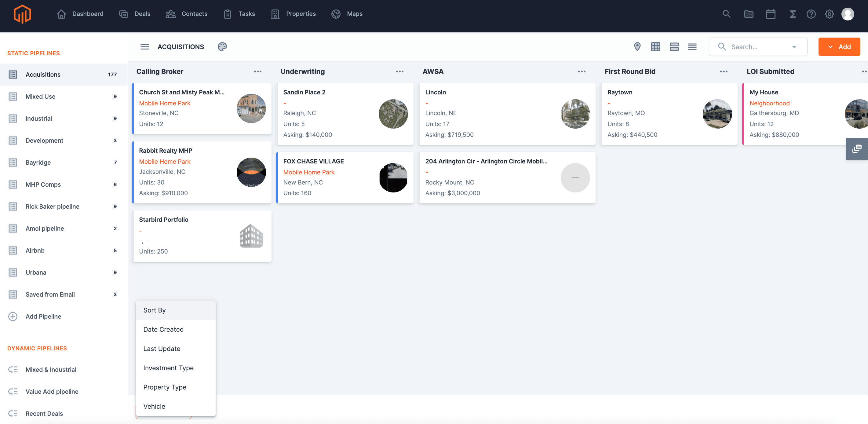The width and height of the screenshot is (868, 424).
Task: Open Rabbit Realty MHP deal thumbnail
Action: (251, 172)
